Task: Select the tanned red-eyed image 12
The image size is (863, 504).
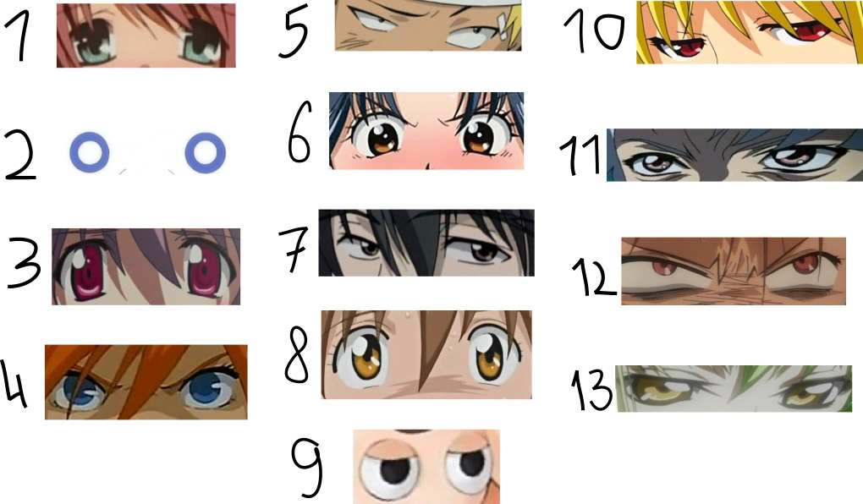Action: (x=734, y=271)
